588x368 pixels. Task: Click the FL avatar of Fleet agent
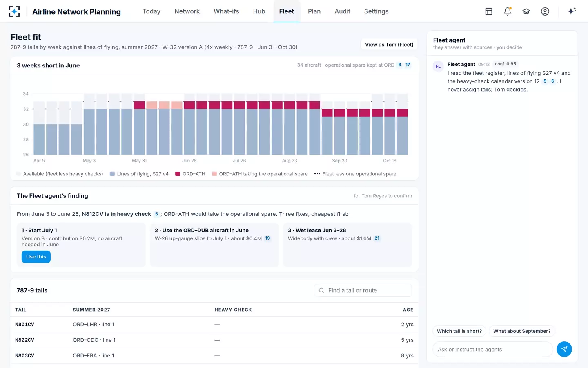438,66
